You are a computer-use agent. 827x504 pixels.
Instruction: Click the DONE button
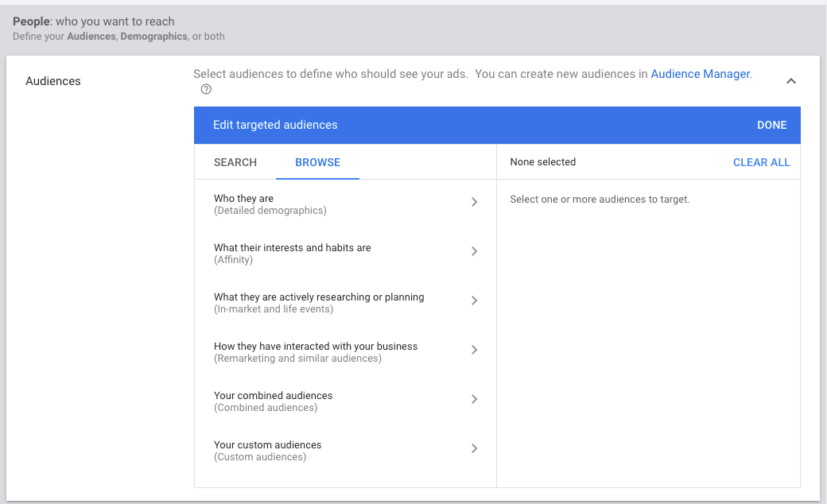[x=771, y=125]
